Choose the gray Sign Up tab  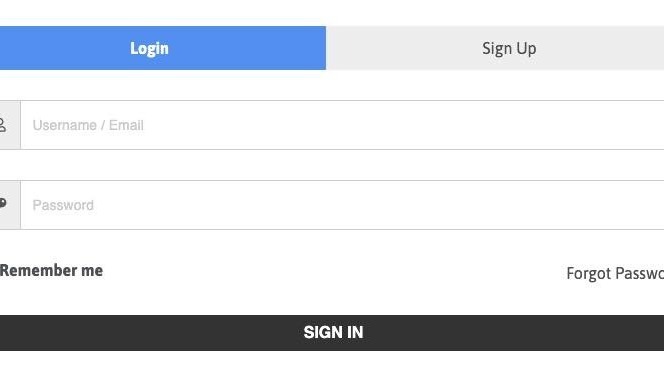point(495,48)
